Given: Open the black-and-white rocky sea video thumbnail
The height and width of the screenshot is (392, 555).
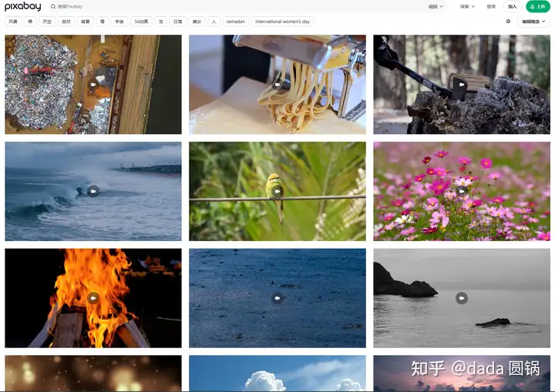Looking at the screenshot, I should [x=462, y=298].
